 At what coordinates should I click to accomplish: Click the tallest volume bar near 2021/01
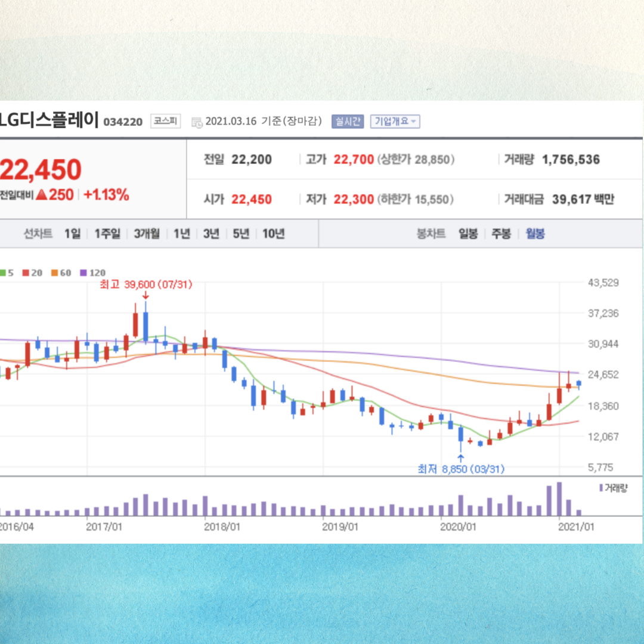pos(559,499)
